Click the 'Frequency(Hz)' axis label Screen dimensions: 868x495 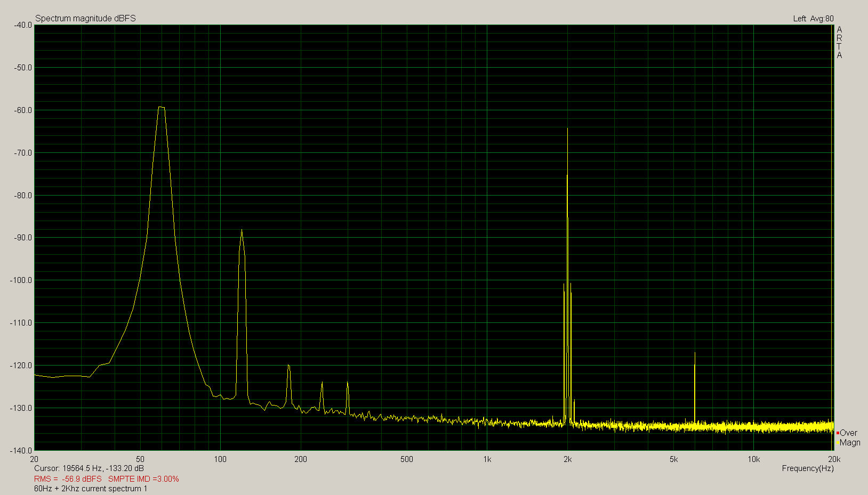coord(808,468)
